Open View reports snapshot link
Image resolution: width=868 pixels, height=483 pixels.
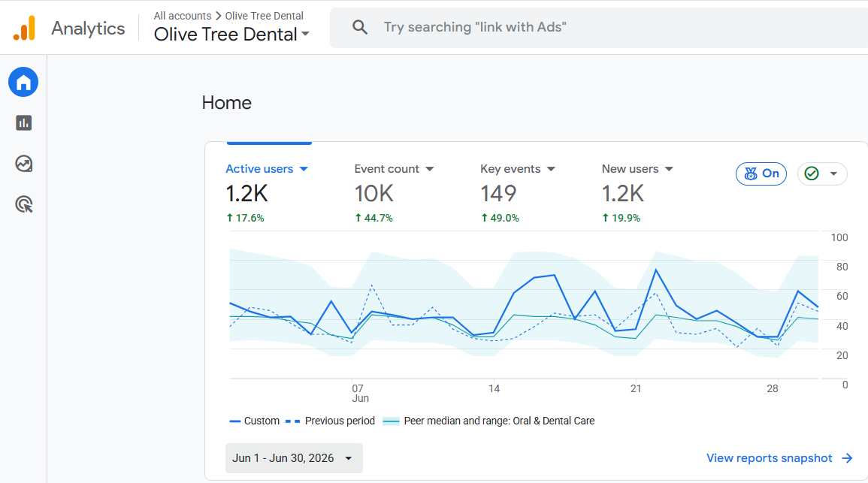click(779, 458)
